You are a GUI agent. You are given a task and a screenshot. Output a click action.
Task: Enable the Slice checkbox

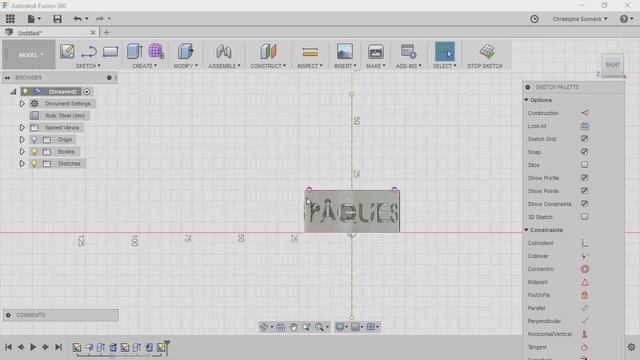(584, 165)
